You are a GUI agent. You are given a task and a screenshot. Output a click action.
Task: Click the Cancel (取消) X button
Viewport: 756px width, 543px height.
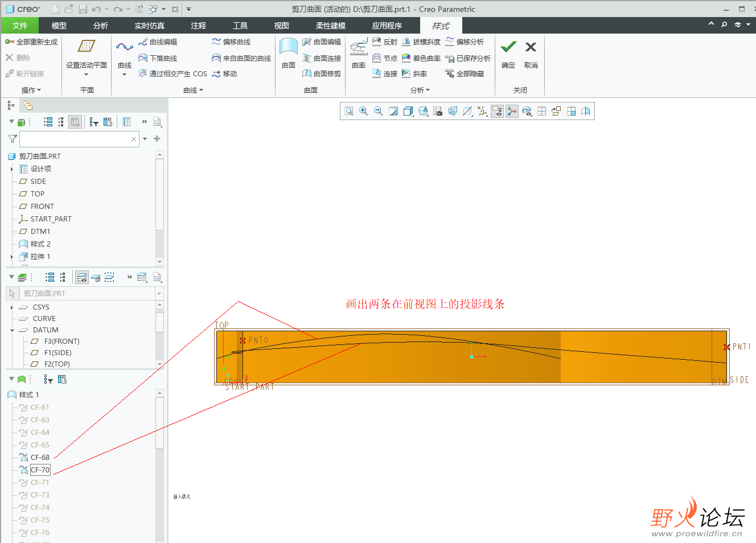[531, 54]
